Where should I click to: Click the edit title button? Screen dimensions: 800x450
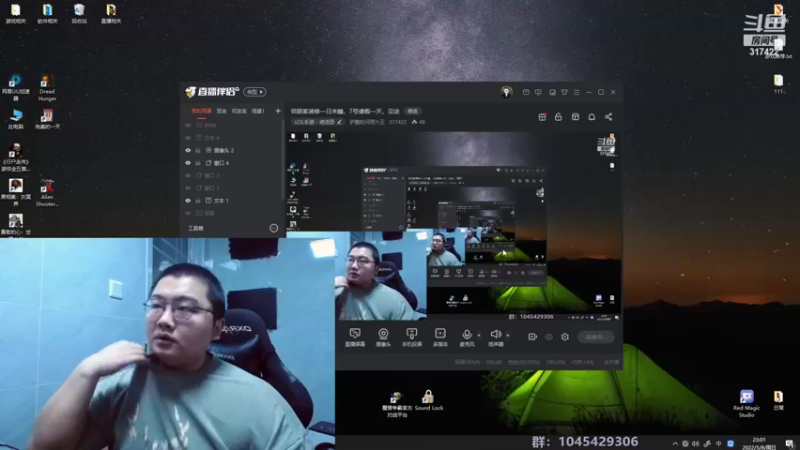413,111
